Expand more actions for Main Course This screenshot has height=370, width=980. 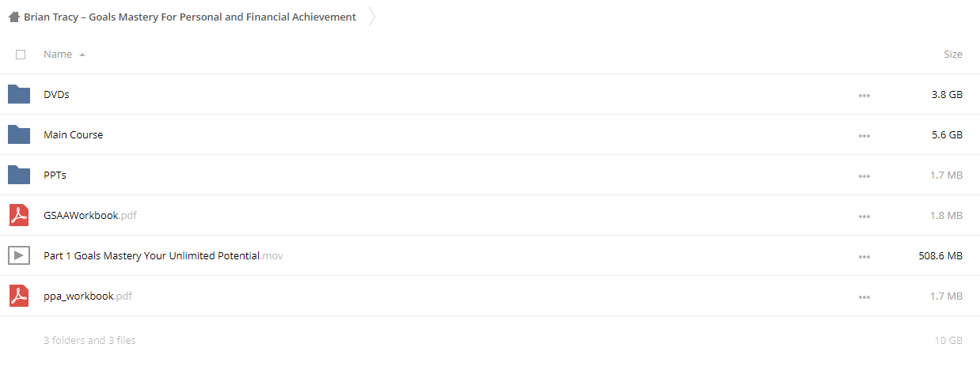tap(864, 135)
